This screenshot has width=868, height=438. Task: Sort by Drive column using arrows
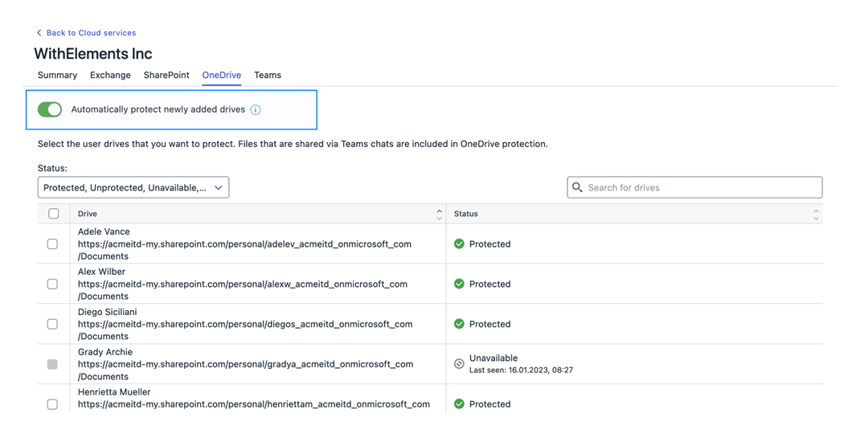pos(439,215)
